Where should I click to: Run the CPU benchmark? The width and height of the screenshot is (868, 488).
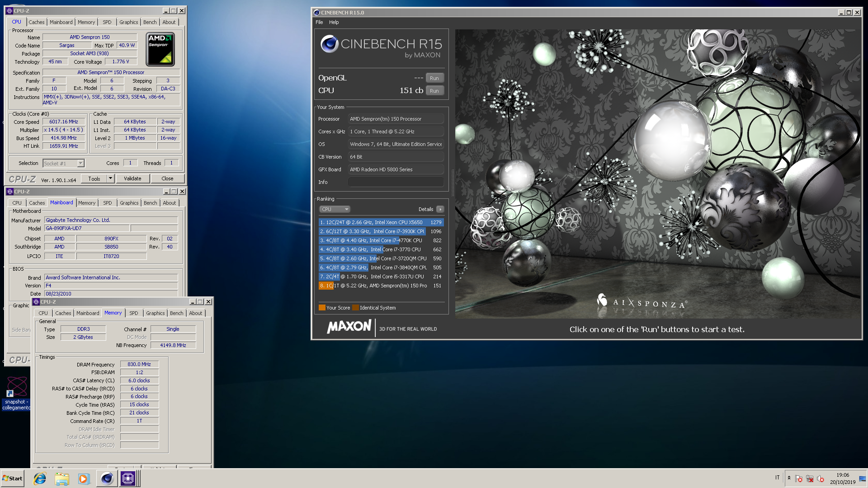(x=434, y=91)
